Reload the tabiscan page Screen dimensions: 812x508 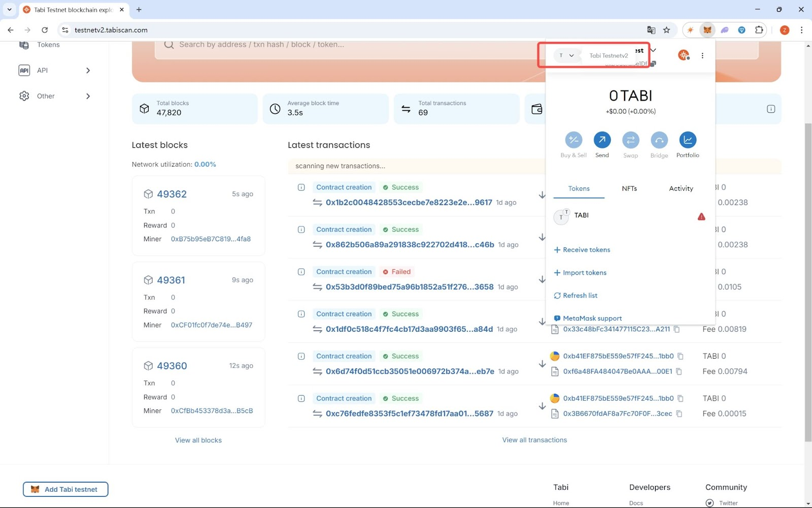pos(45,30)
